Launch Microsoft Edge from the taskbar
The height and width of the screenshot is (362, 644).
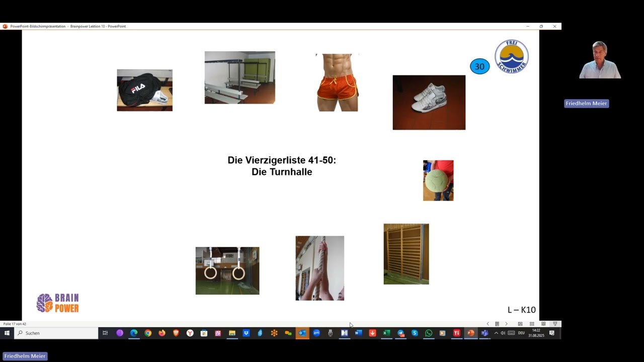click(134, 333)
